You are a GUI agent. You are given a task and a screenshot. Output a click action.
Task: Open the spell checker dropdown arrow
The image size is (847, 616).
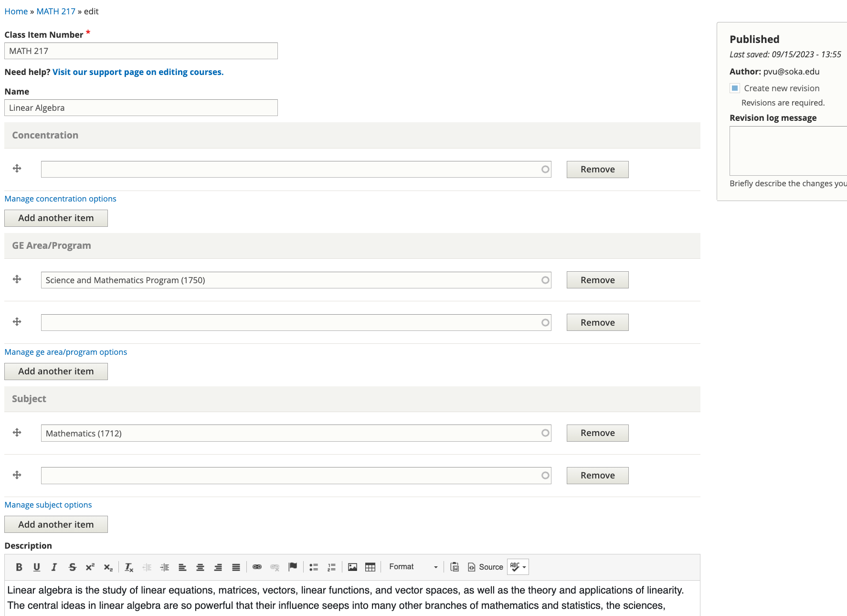pos(524,567)
